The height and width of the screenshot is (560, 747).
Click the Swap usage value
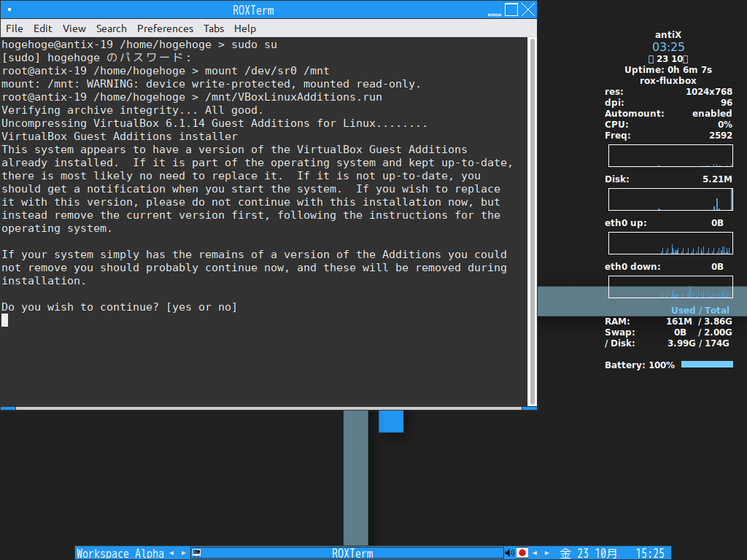pos(703,332)
